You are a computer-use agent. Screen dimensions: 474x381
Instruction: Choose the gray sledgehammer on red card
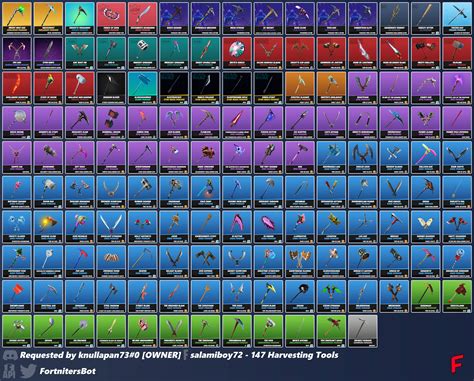tap(457, 53)
